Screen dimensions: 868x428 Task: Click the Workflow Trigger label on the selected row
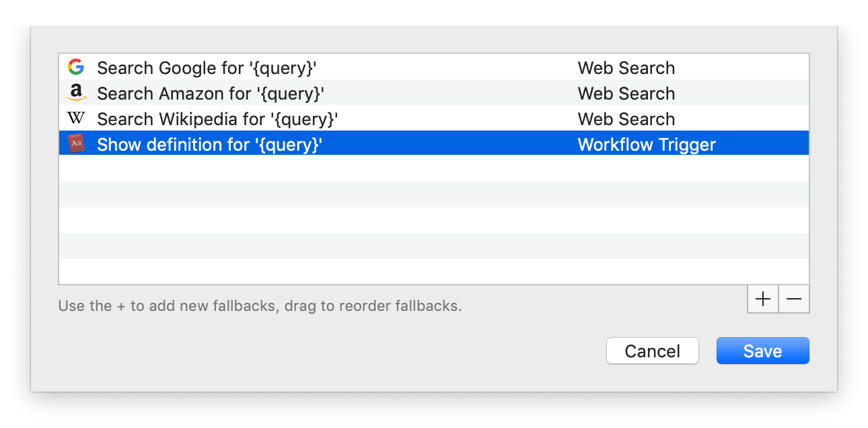point(646,143)
